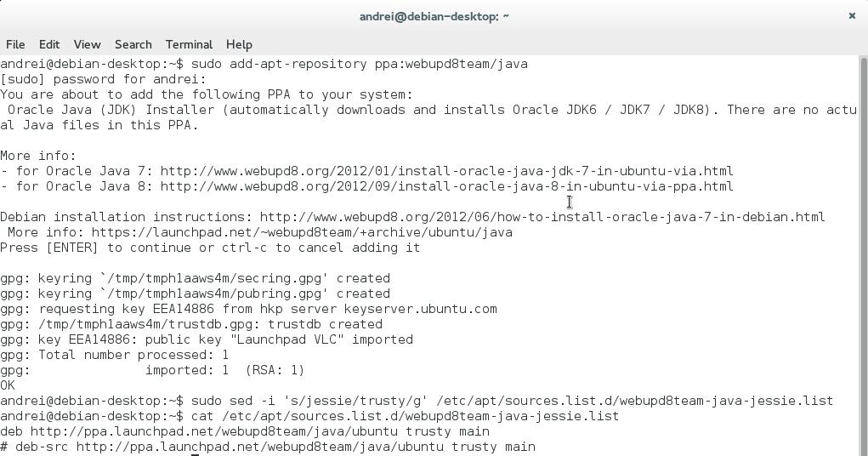
Task: Open the Help menu
Action: point(239,44)
